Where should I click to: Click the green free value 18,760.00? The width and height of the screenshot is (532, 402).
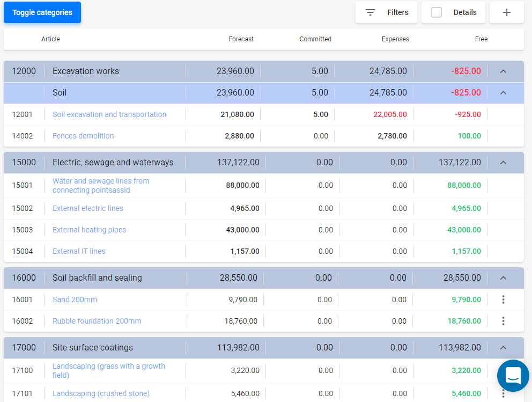(x=464, y=321)
